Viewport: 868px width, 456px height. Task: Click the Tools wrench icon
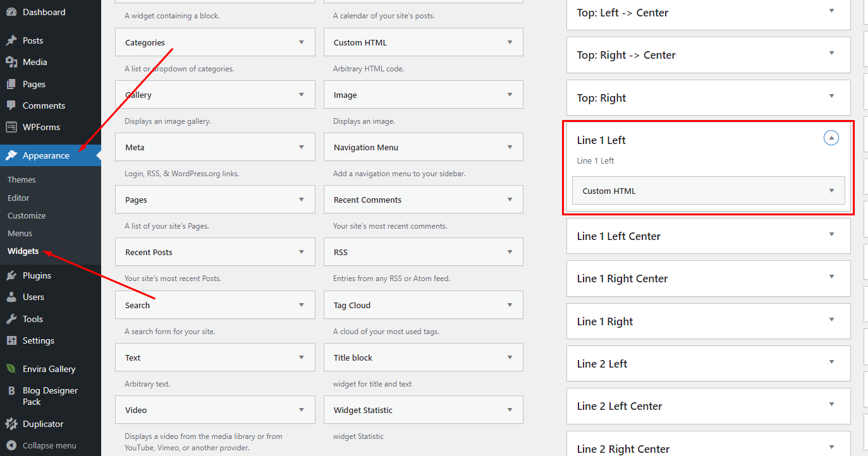(11, 319)
